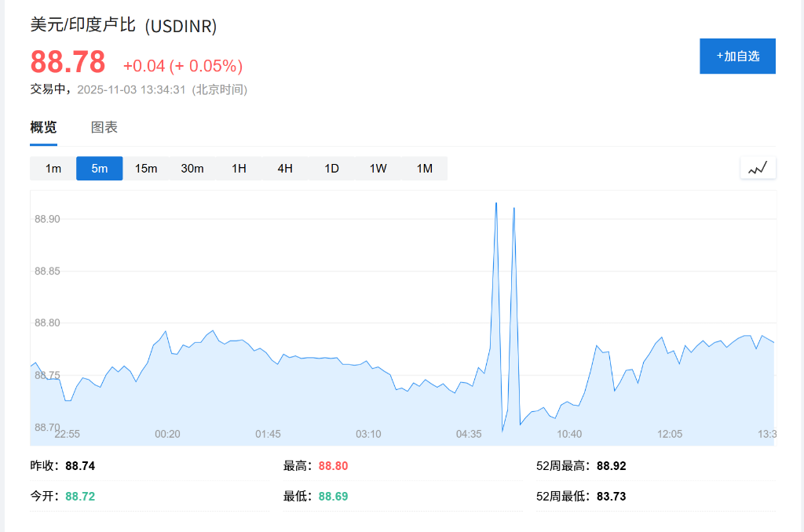804x532 pixels.
Task: Choose the 1M monthly timeframe
Action: coord(423,168)
